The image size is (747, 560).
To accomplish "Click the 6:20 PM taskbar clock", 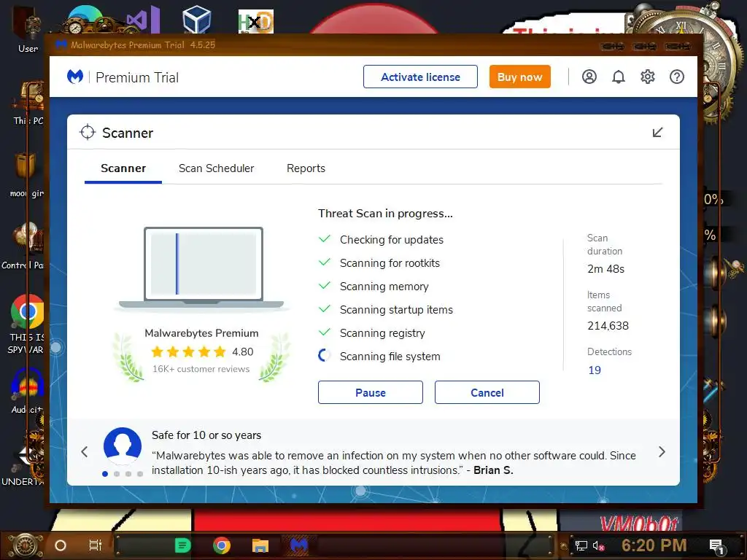I will (x=654, y=545).
